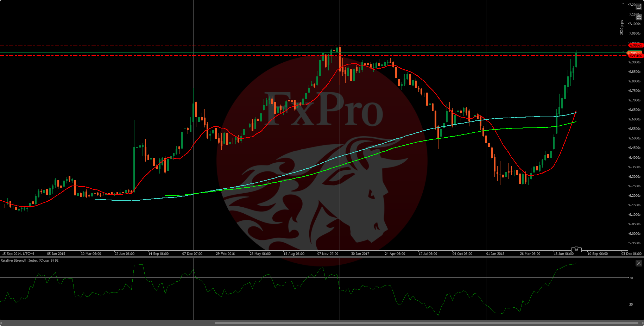This screenshot has width=644, height=326.
Task: Click the 7.10000 price axis label
Action: pyautogui.click(x=634, y=24)
